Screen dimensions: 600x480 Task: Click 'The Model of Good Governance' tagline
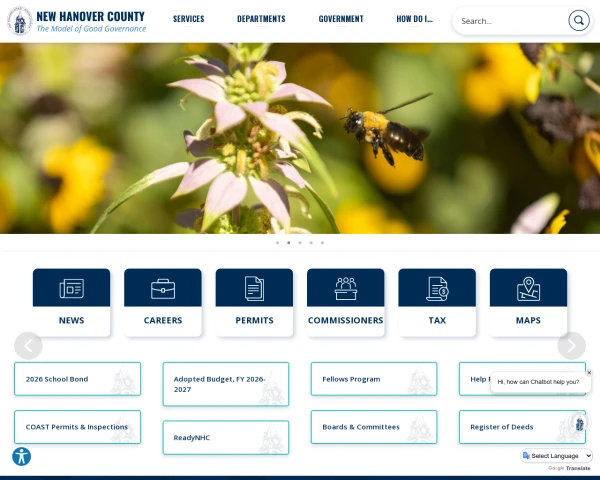tap(91, 29)
